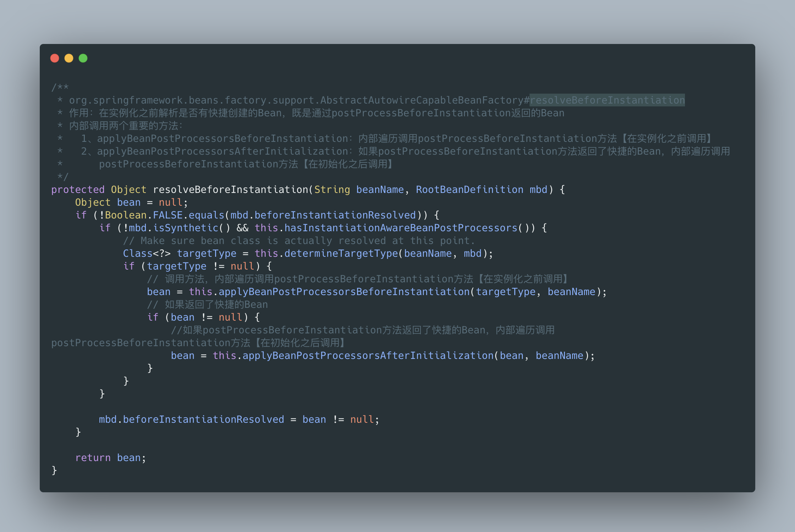The width and height of the screenshot is (795, 532).
Task: Select the highlighted resolveBeforeInstantiation text
Action: [x=607, y=100]
